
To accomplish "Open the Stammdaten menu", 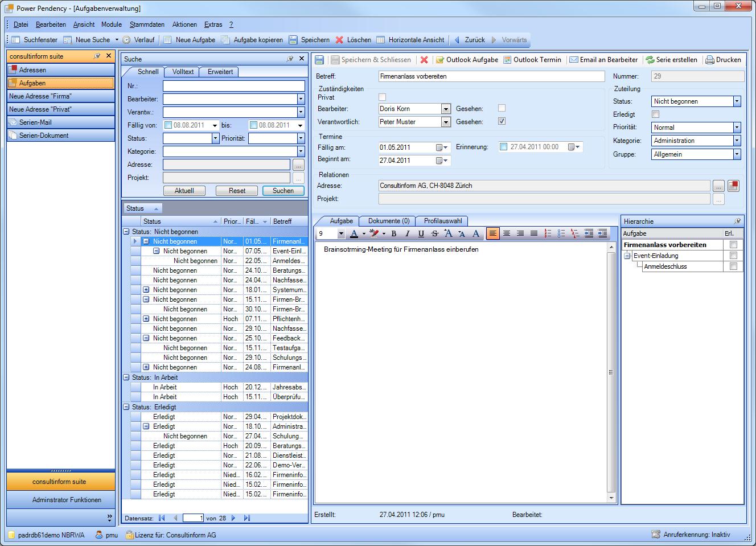I will [147, 24].
